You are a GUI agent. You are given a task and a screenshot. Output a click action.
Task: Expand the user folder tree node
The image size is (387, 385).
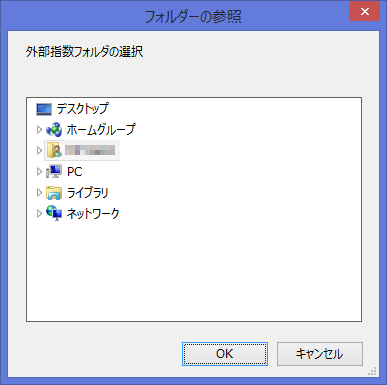[39, 151]
